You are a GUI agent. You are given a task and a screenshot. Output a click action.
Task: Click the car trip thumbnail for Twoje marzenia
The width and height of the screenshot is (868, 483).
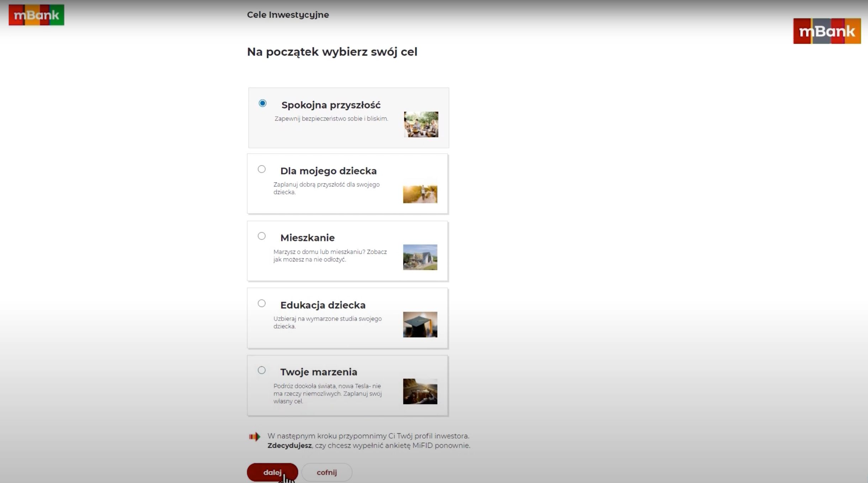tap(420, 391)
